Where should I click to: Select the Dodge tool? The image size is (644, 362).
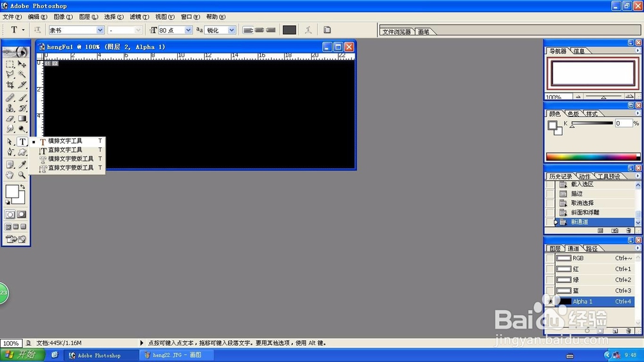pos(22,129)
